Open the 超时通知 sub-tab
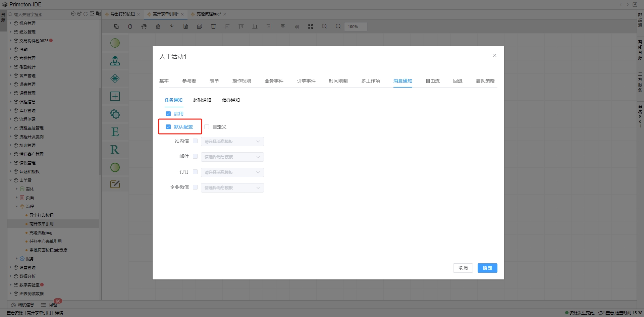 tap(202, 100)
